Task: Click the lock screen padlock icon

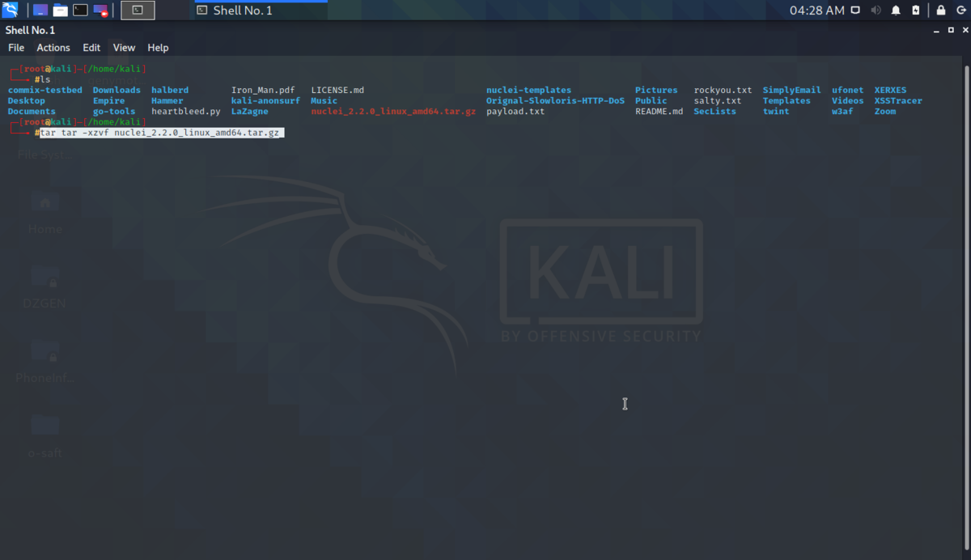Action: tap(940, 11)
